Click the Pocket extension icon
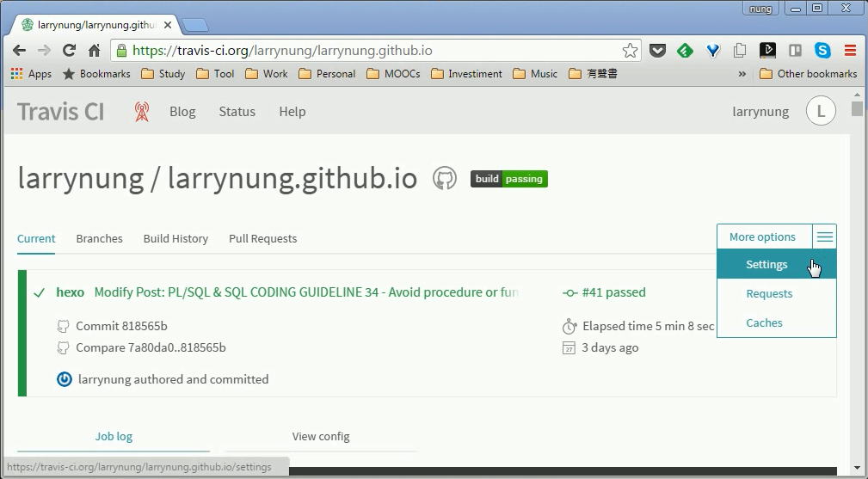This screenshot has width=868, height=479. pos(657,51)
